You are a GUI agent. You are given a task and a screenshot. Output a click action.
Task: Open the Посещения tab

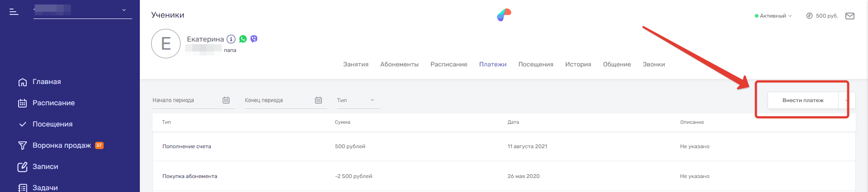coord(535,65)
